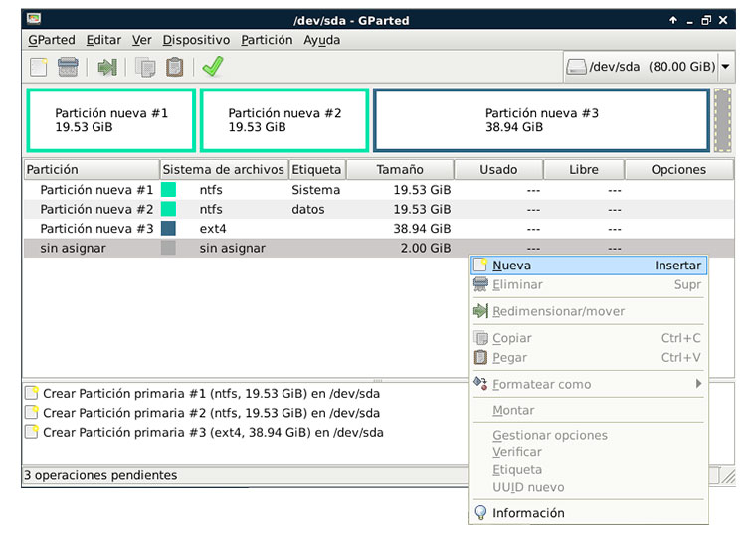Select the unallocated block in disk map

pos(723,120)
